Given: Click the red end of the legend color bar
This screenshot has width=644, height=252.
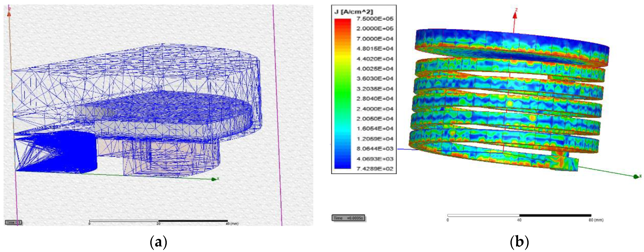Looking at the screenshot, I should pos(343,21).
